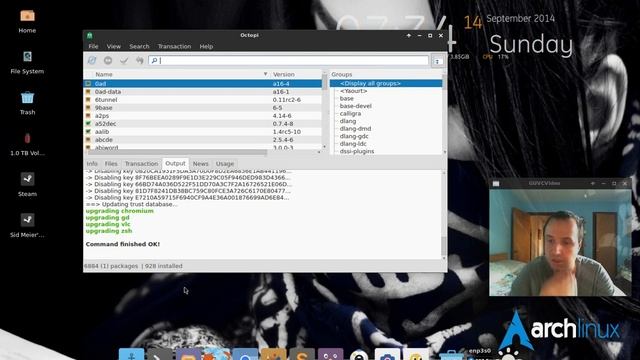Select the Steam desktop icon
This screenshot has height=360, width=640.
pos(27,184)
